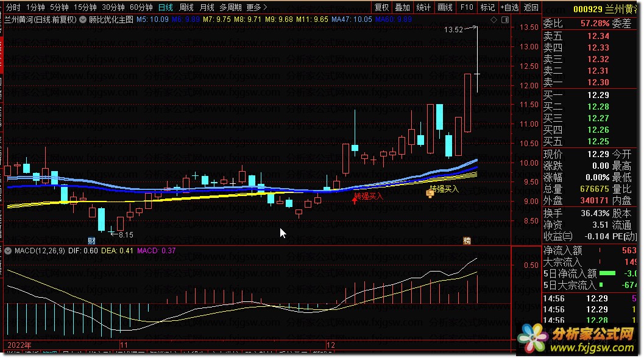Click the 返回 back button
This screenshot has height=358, width=644.
pos(531,7)
